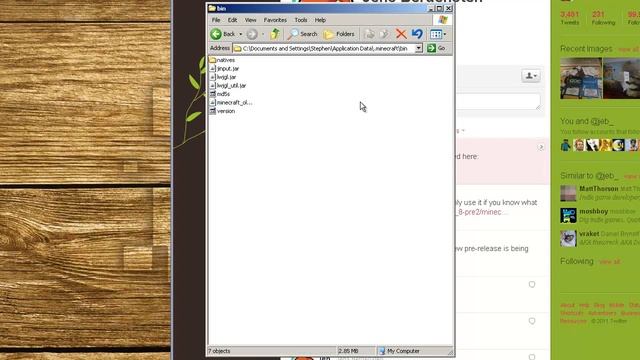Open the Search pane

pos(302,34)
